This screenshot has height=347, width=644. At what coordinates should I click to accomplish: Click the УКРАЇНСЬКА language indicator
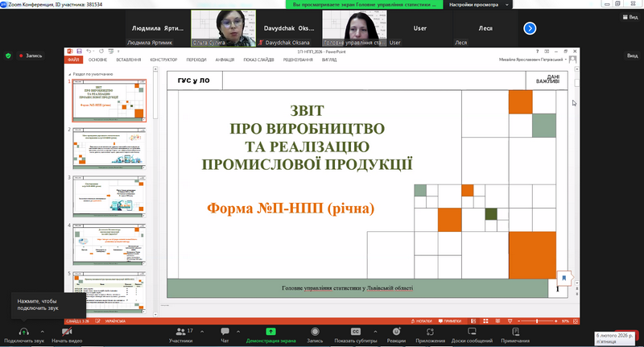coord(115,321)
